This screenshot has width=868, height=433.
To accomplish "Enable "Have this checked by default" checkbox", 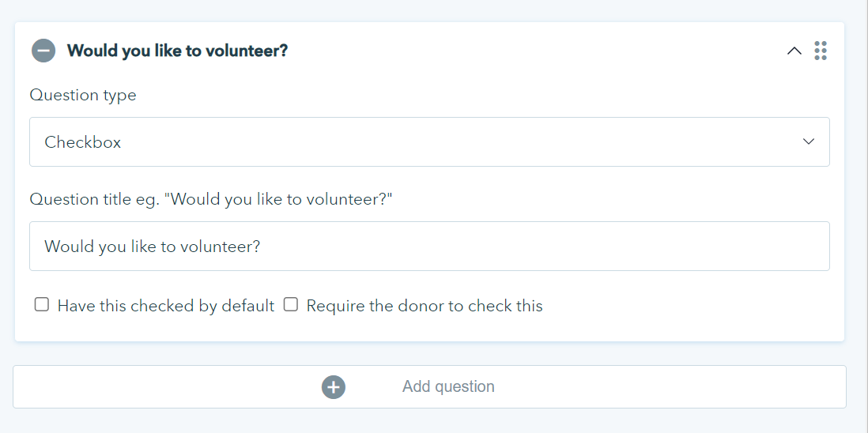I will click(x=42, y=305).
